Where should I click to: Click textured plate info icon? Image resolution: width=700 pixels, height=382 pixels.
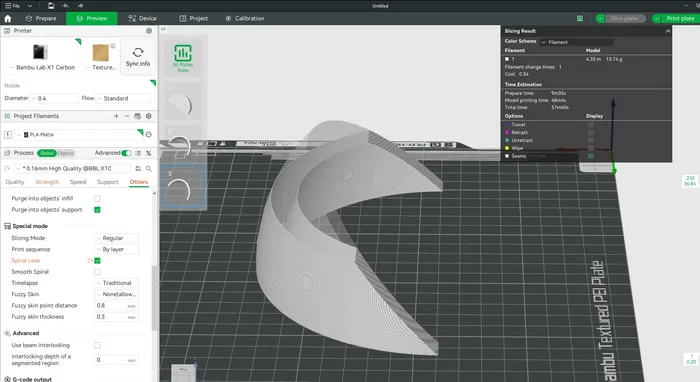point(112,46)
